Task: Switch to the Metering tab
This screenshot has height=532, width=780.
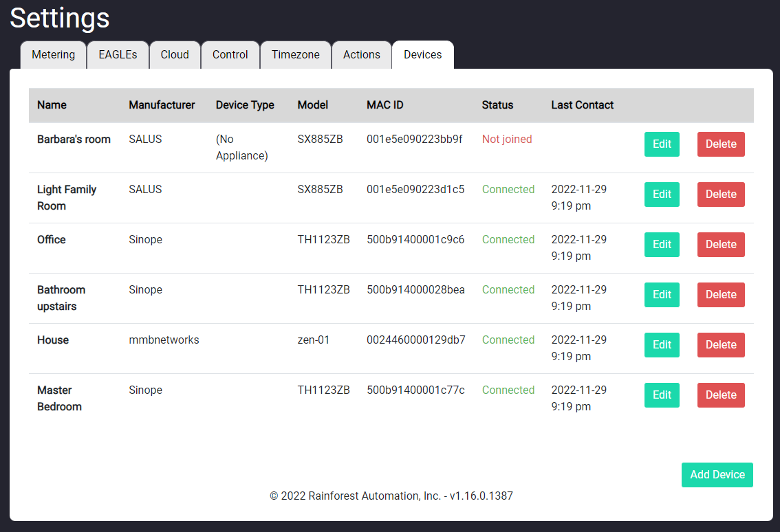Action: coord(53,55)
